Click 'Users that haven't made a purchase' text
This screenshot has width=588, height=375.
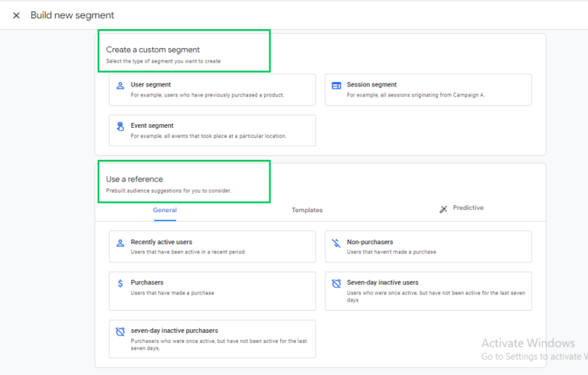tap(391, 252)
